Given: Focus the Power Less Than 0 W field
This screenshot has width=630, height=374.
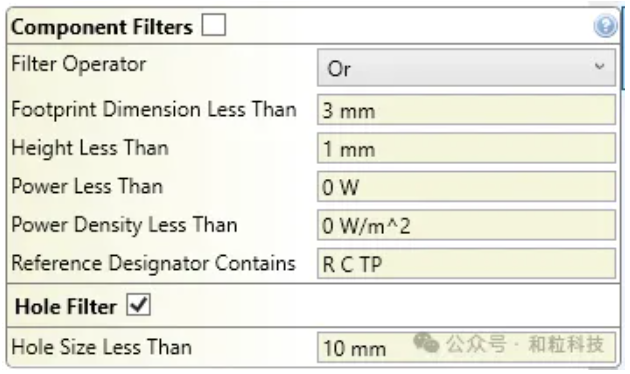Looking at the screenshot, I should [x=466, y=186].
